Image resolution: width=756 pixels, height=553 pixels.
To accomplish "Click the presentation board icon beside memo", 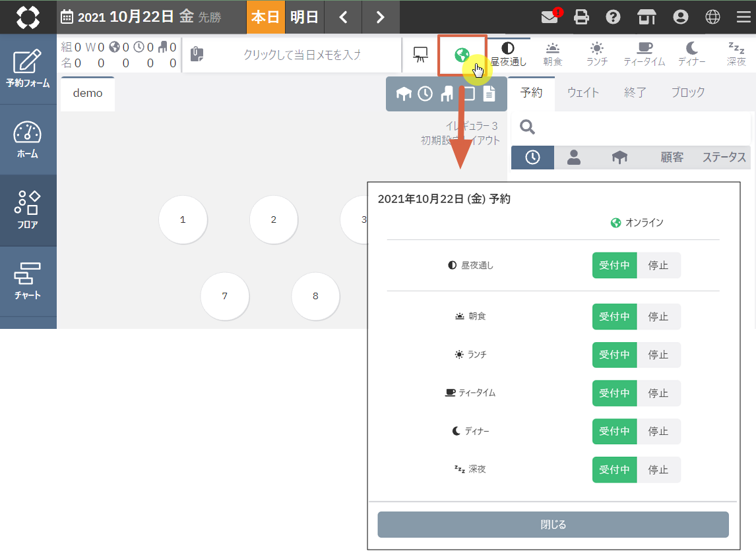I will click(420, 55).
